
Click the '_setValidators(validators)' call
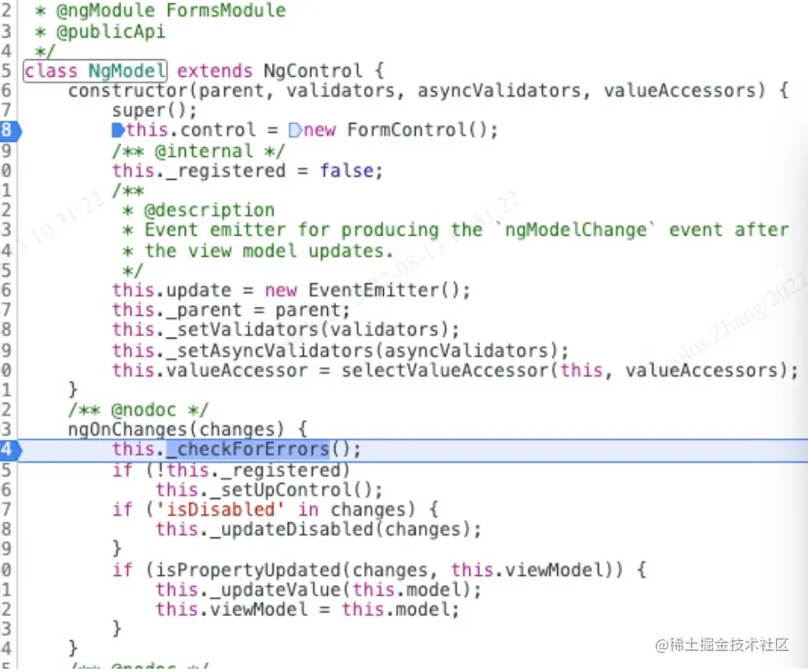pos(308,329)
